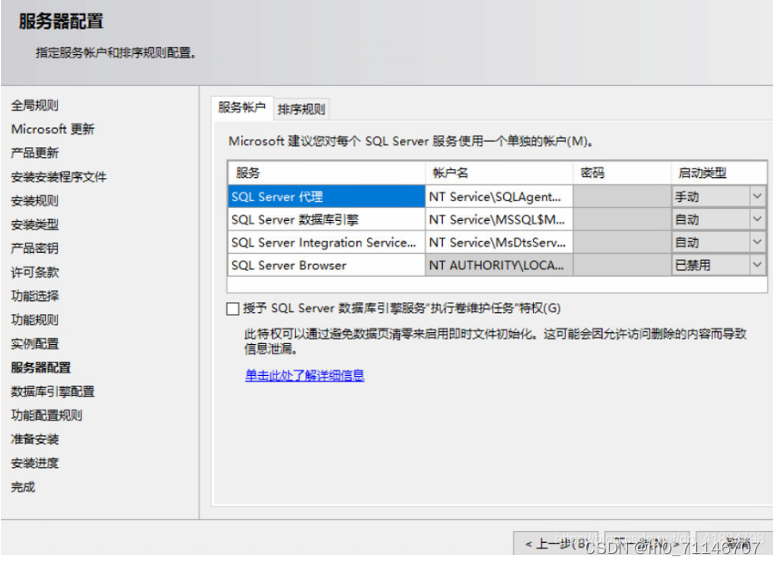Select SQL Server Browser service row
The height and width of the screenshot is (566, 776).
click(327, 265)
